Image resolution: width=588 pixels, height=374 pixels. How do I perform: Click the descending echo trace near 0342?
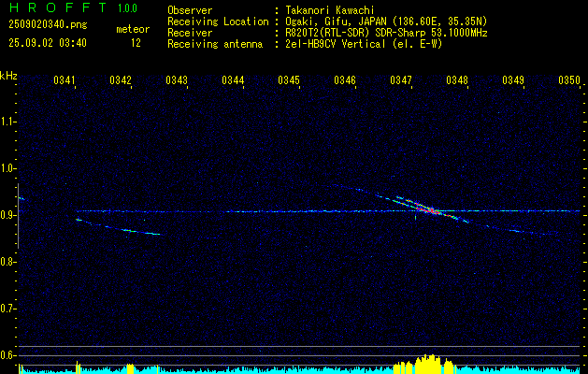point(118,227)
